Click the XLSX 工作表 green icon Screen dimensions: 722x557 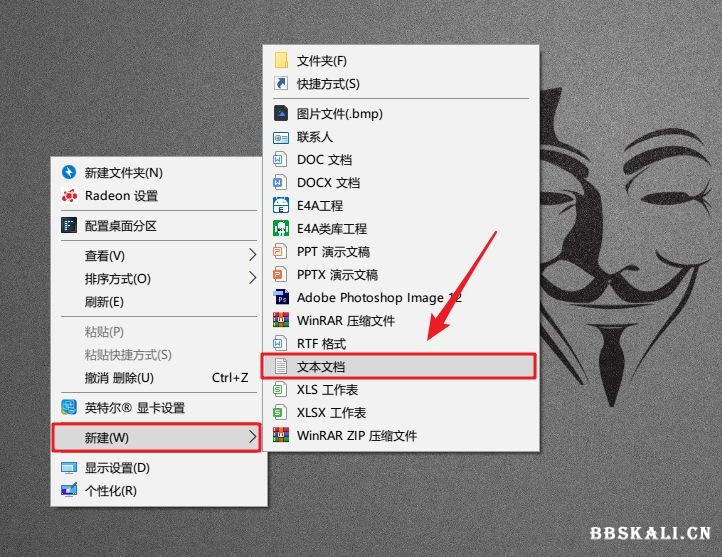click(279, 412)
